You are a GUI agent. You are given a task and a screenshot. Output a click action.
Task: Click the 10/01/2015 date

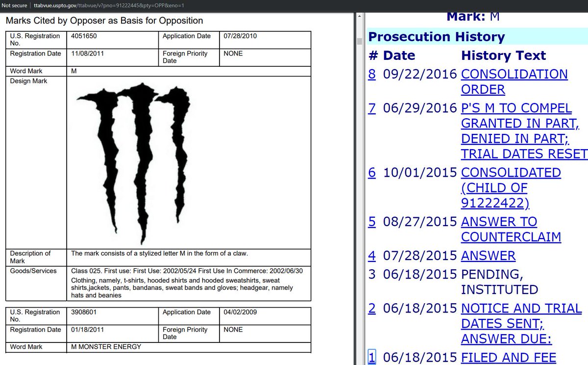420,173
